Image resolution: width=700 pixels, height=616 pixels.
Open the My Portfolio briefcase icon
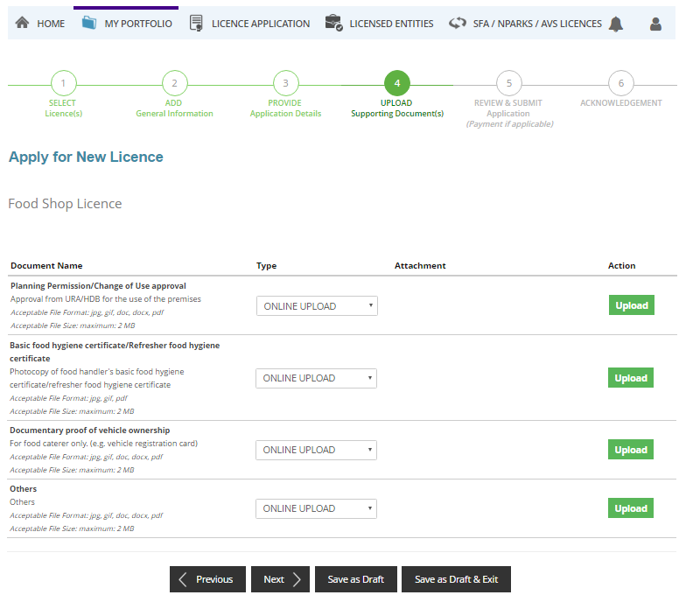tap(89, 24)
